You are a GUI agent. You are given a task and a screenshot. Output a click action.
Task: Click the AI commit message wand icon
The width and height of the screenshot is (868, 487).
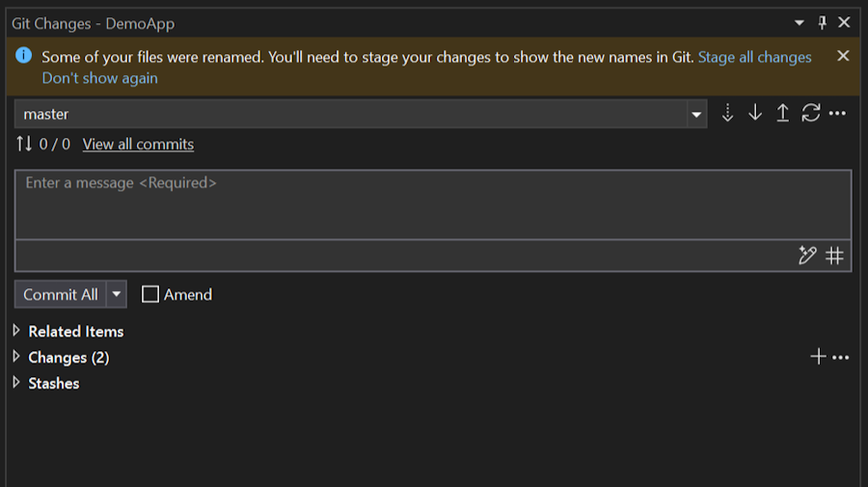click(x=807, y=256)
